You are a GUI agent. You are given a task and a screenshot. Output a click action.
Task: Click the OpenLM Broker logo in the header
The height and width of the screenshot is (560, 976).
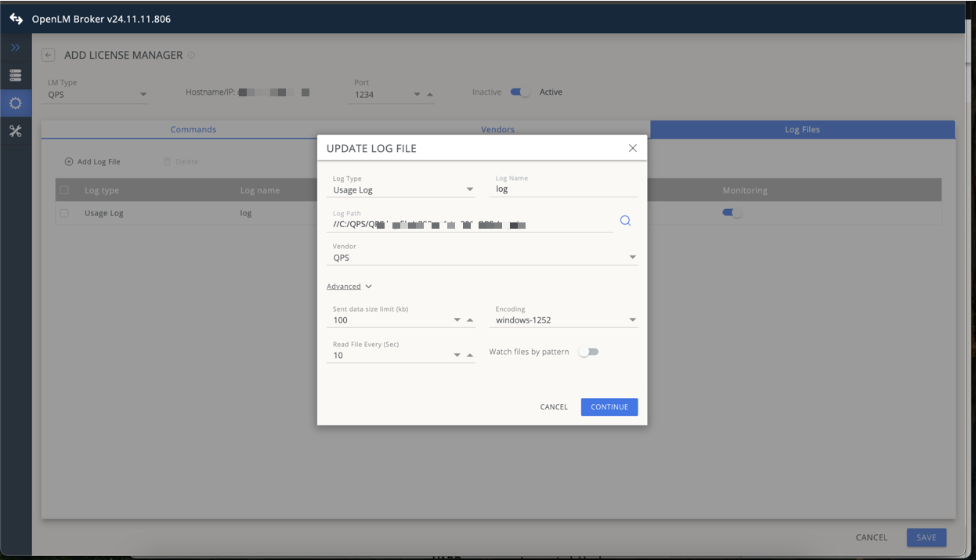coord(16,18)
